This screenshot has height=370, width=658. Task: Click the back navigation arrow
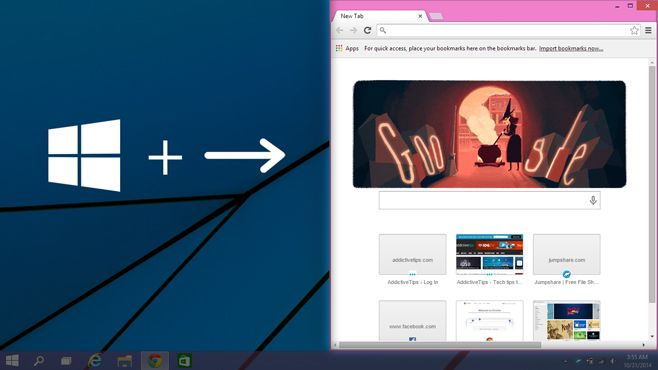point(340,30)
